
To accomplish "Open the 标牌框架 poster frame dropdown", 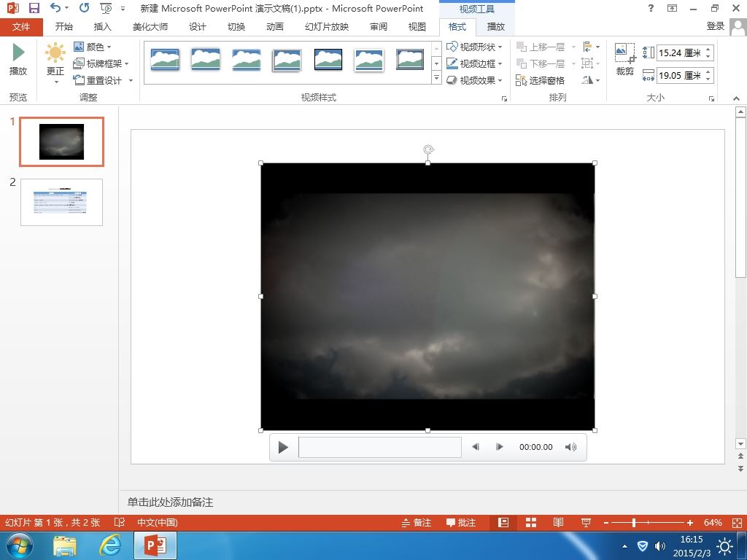I will pyautogui.click(x=101, y=63).
